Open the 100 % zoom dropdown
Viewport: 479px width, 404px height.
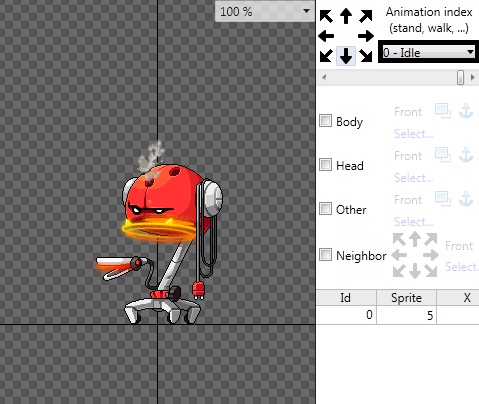(x=265, y=11)
